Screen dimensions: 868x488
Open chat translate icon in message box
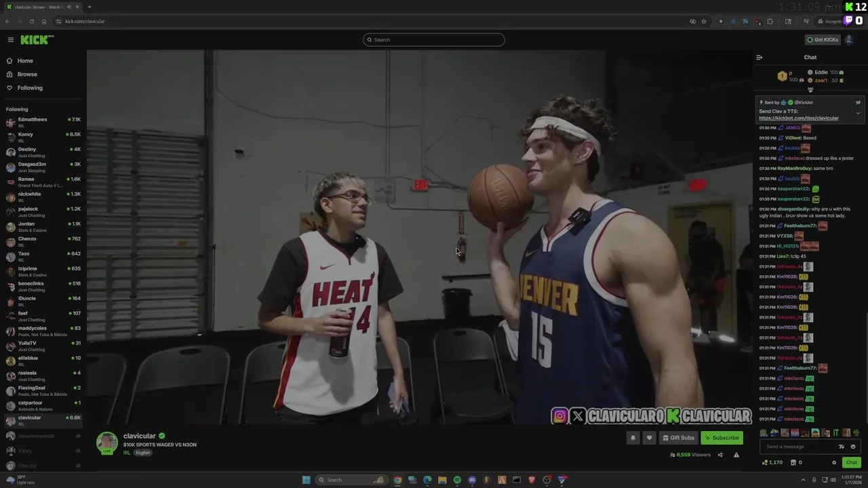coord(842,447)
